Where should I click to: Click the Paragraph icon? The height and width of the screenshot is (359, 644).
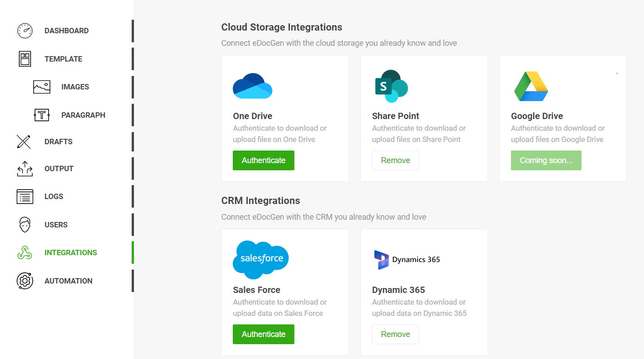pyautogui.click(x=41, y=115)
